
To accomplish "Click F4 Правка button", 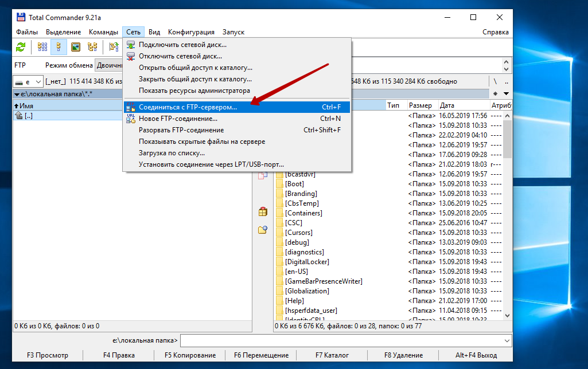I will tap(119, 355).
